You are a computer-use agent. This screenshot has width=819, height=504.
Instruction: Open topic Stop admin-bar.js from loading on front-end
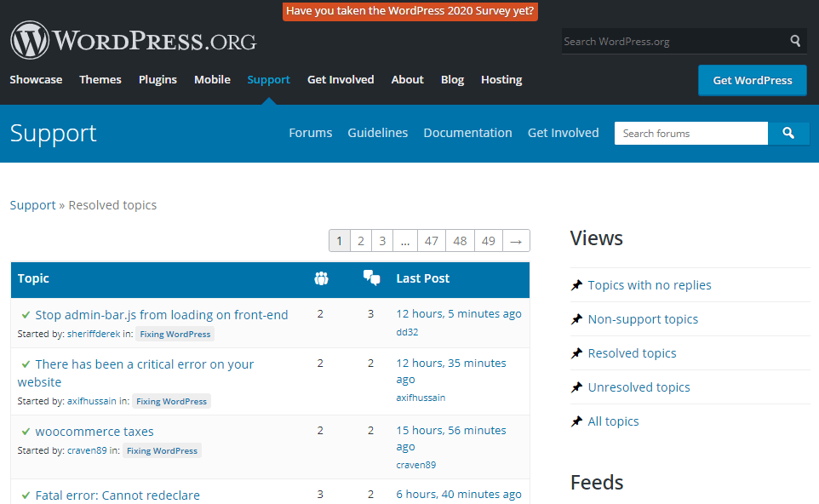(x=162, y=315)
